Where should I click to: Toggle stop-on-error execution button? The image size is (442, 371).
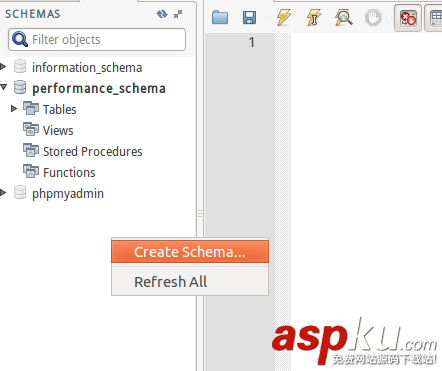tap(408, 18)
